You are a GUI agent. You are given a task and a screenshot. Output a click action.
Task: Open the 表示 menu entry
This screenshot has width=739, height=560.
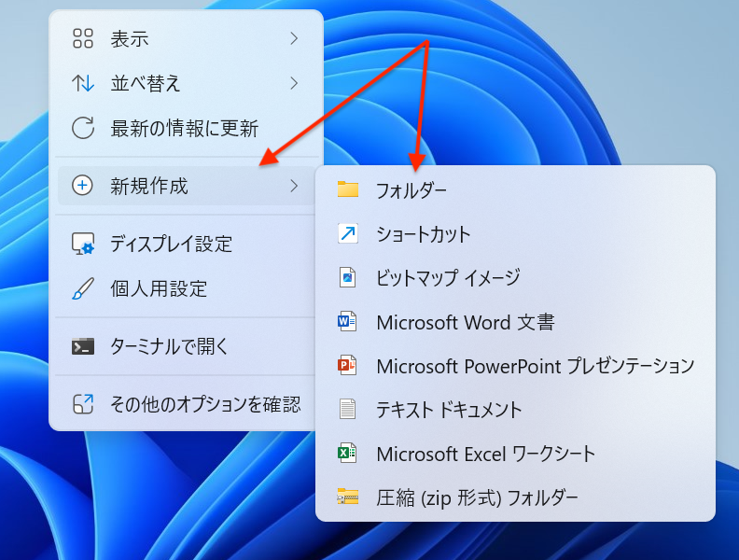[x=187, y=38]
